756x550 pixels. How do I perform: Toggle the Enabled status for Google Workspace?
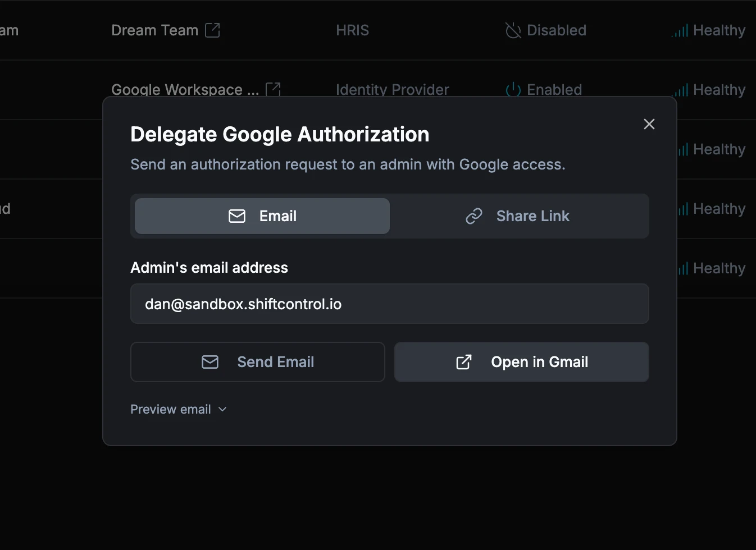tap(543, 89)
